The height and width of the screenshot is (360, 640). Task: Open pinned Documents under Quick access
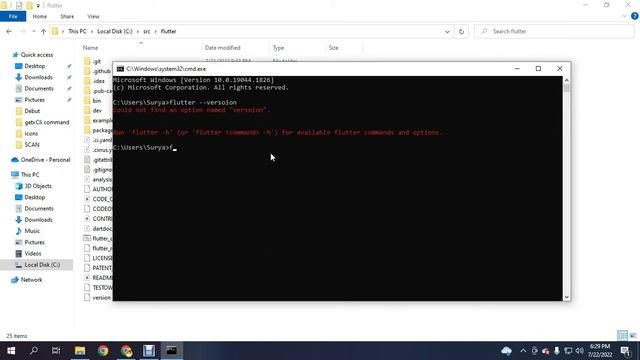(39, 89)
